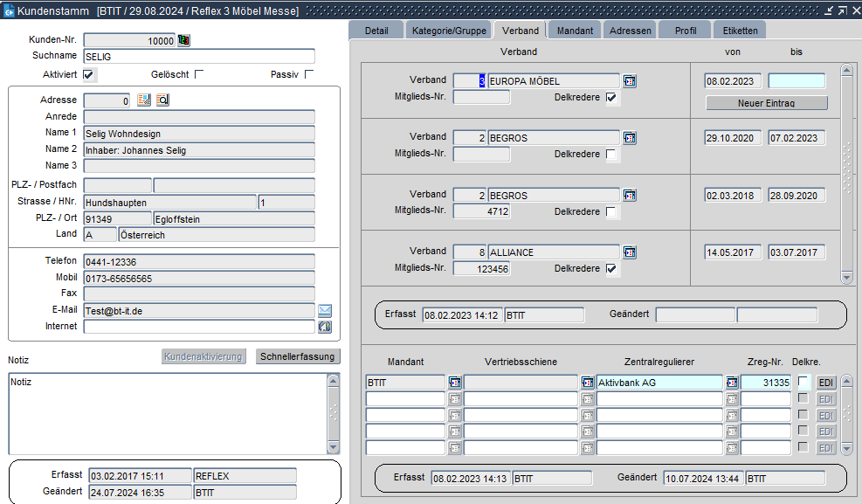
Task: Click the customer search icon beside Kunden-Nr.
Action: click(x=183, y=40)
